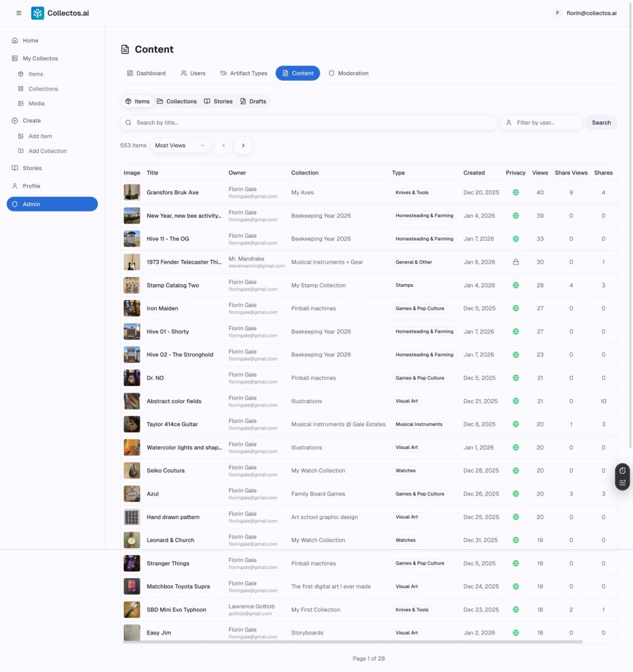
Task: Open the Most Views sort dropdown
Action: [180, 146]
